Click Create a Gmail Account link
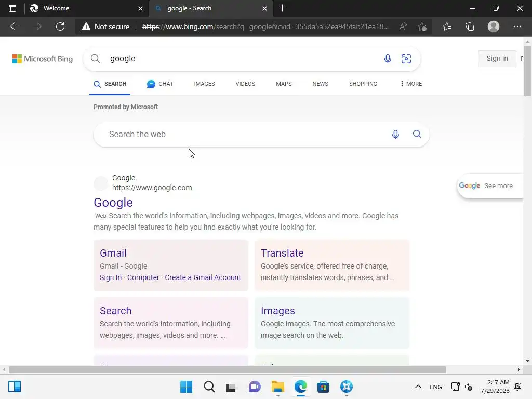 pos(203,277)
